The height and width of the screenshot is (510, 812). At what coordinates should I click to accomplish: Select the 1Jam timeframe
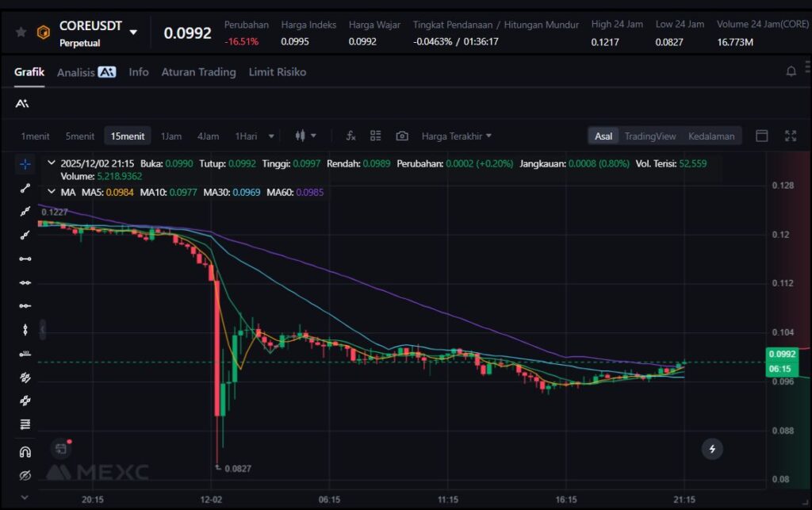[x=171, y=136]
